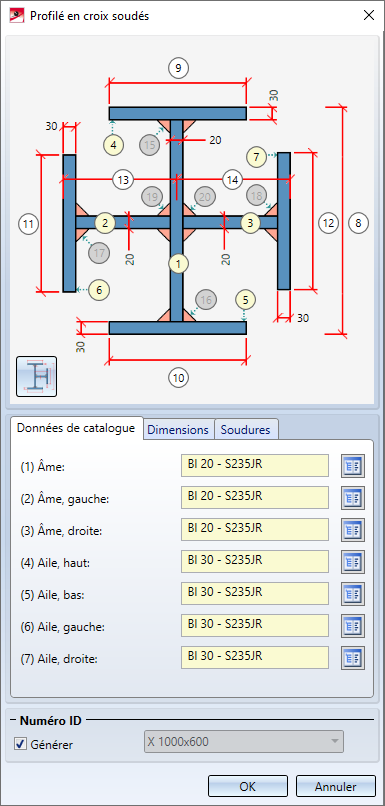Open catalogue browser for (2) Âme, gauche
This screenshot has height=806, width=385.
353,498
